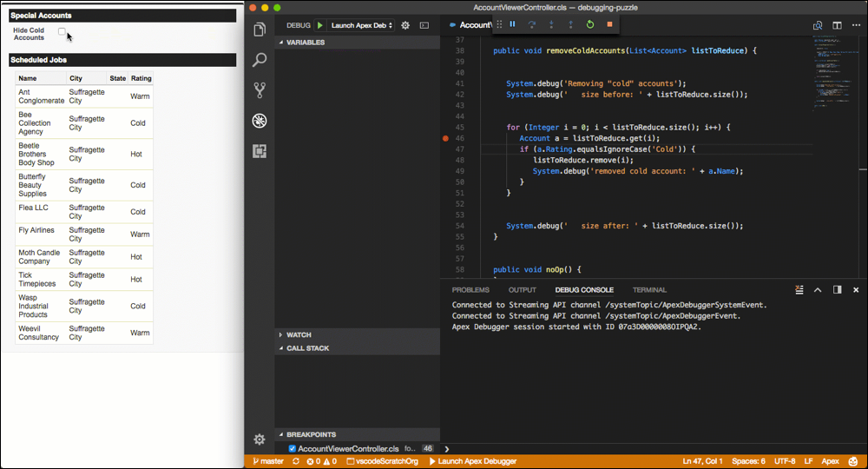Viewport: 868px width, 469px height.
Task: Click the Ant Conglomerate account row
Action: tap(84, 96)
